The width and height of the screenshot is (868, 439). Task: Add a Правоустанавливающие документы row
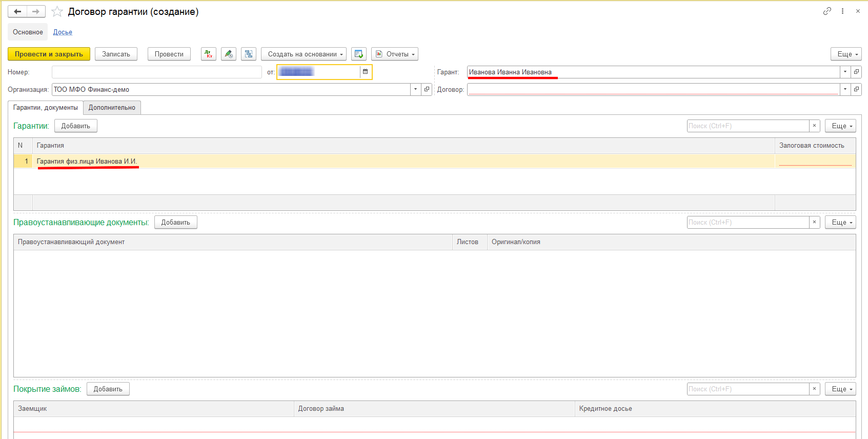[176, 222]
